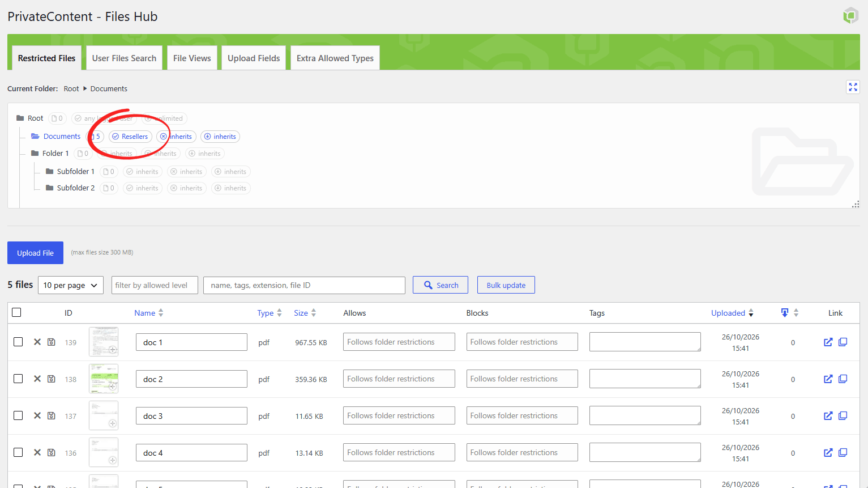Open Bulk update
Screen dimensions: 868x488
(506, 285)
